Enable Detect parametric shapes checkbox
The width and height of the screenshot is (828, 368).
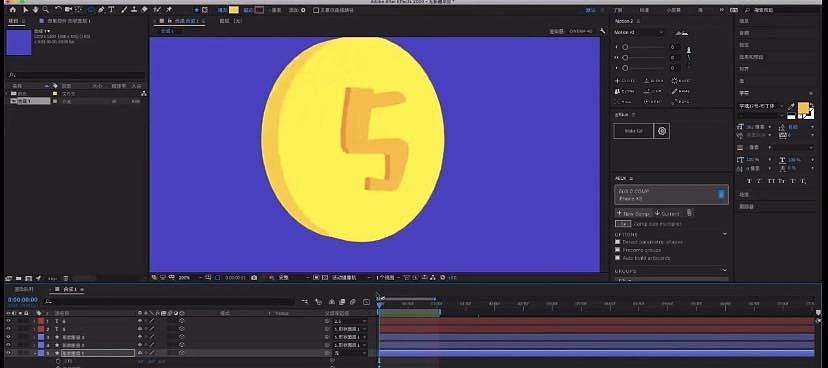(x=618, y=242)
